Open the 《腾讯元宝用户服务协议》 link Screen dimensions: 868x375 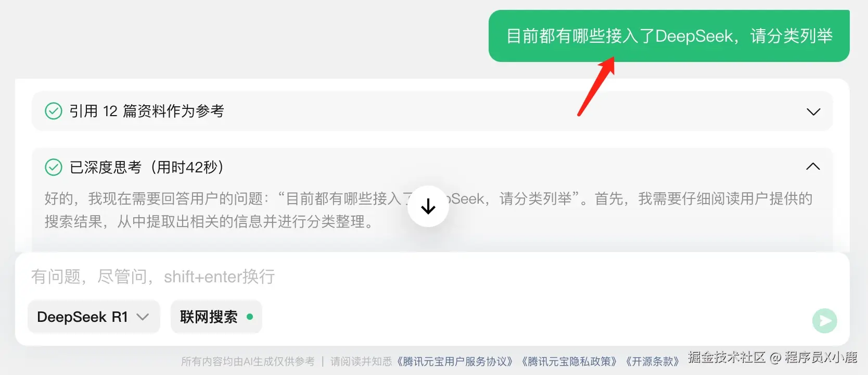455,361
